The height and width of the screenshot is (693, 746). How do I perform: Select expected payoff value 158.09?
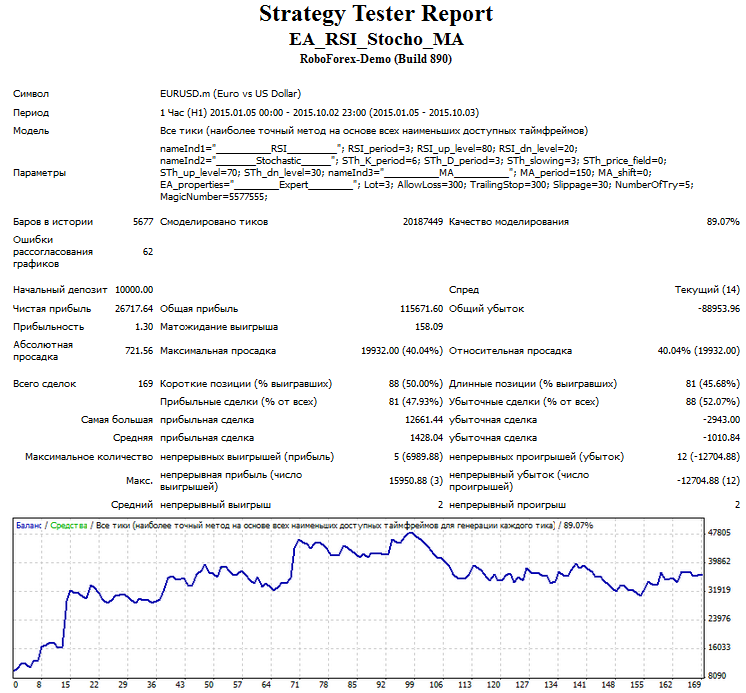pos(429,327)
